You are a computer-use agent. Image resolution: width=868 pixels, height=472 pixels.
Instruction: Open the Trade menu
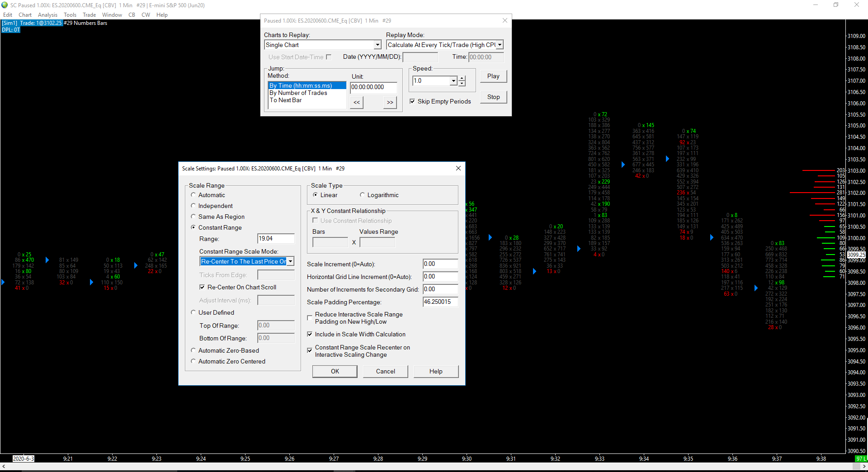(90, 15)
